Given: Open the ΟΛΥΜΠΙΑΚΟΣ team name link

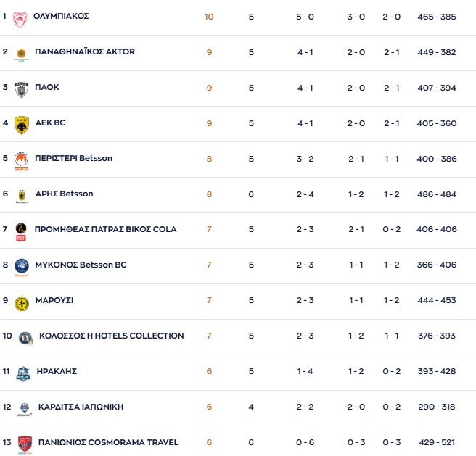Looking at the screenshot, I should pos(61,16).
